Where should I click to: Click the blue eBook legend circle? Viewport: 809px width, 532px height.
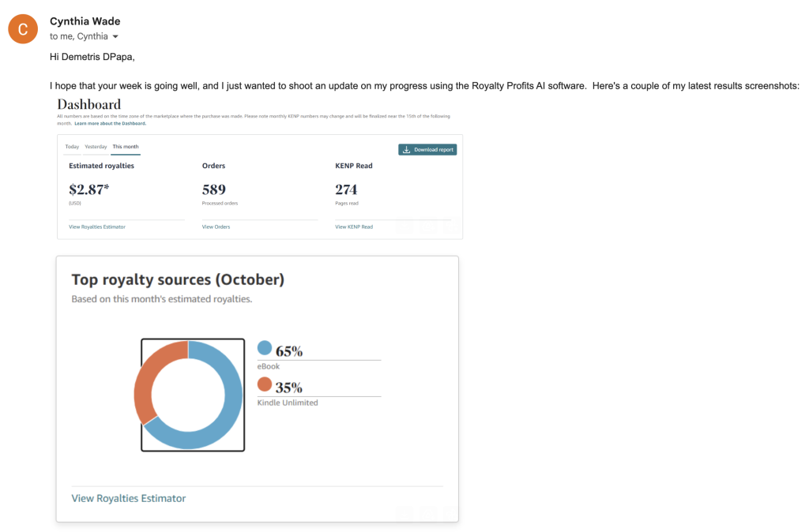click(x=265, y=348)
